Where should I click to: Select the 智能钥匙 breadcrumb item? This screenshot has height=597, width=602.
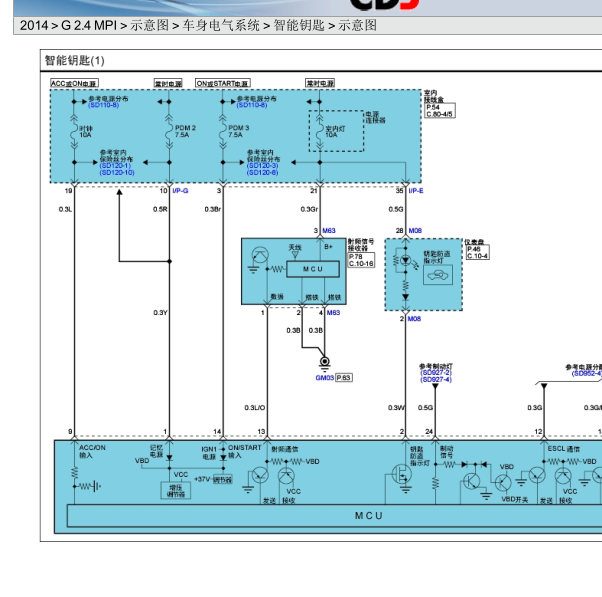(x=299, y=25)
